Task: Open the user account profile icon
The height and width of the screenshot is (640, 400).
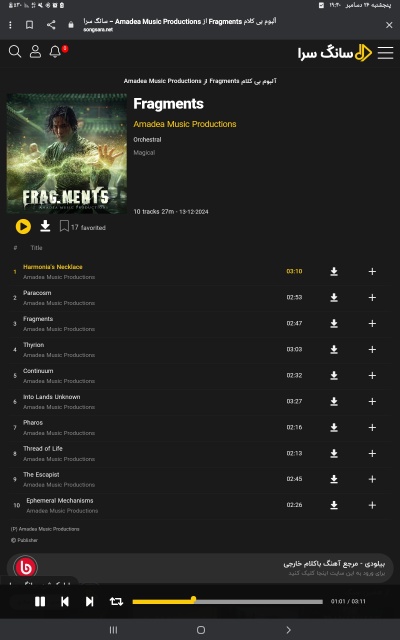Action: coord(36,51)
